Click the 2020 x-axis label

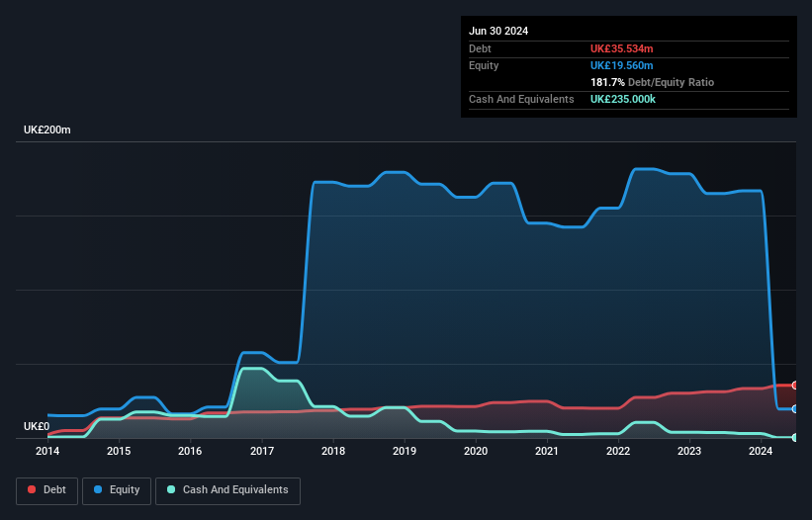point(476,451)
